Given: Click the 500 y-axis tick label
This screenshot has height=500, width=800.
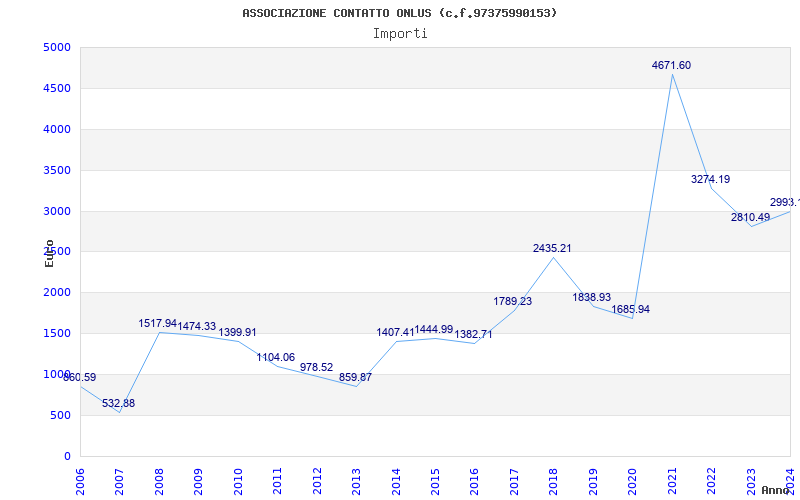Looking at the screenshot, I should [61, 416].
